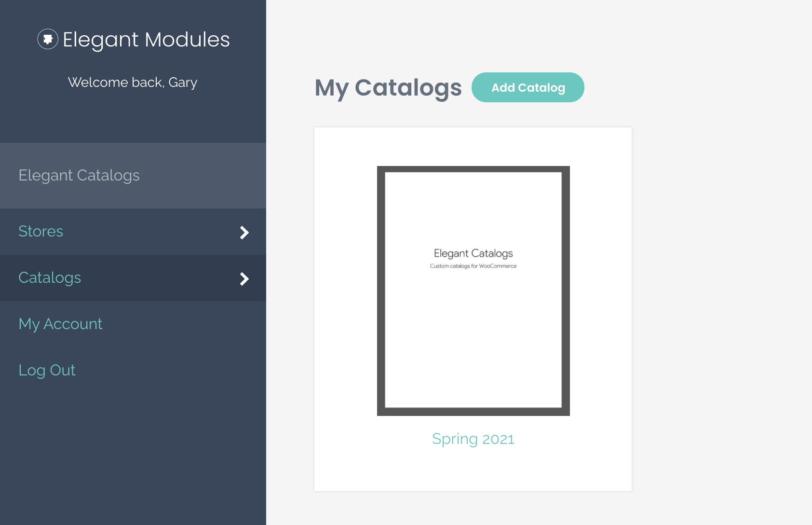Expand the Catalogs submenu chevron

pyautogui.click(x=244, y=279)
